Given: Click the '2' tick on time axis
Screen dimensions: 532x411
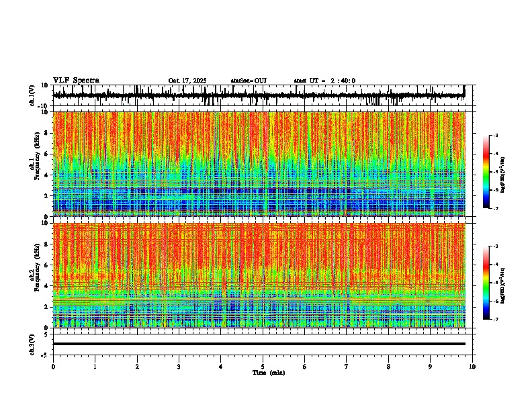Looking at the screenshot, I should 137,367.
